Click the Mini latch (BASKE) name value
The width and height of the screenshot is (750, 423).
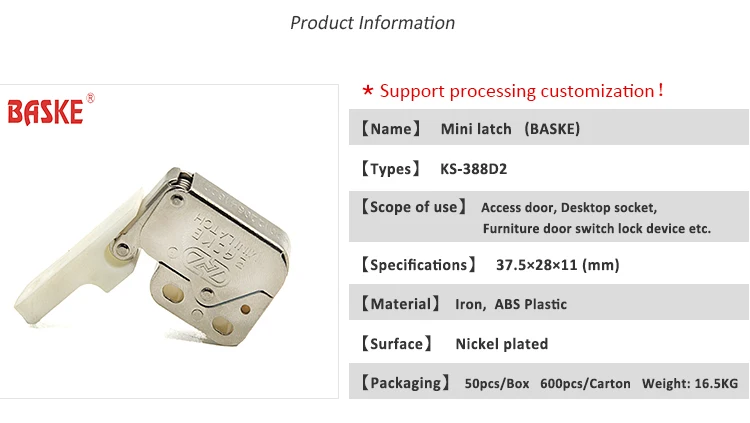tap(510, 129)
